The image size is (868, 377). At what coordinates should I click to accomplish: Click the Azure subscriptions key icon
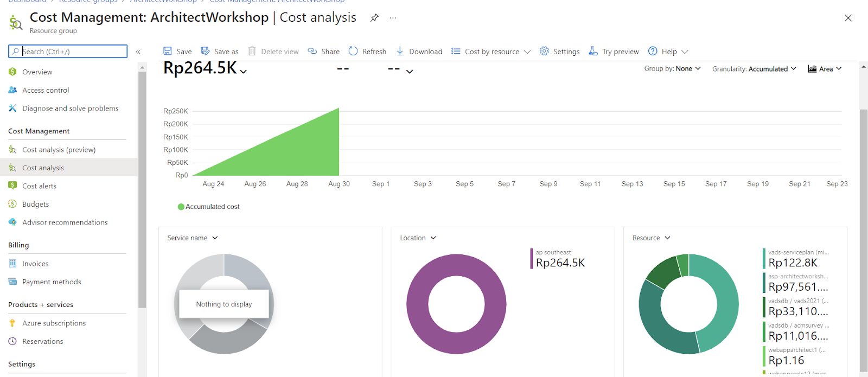pos(12,323)
